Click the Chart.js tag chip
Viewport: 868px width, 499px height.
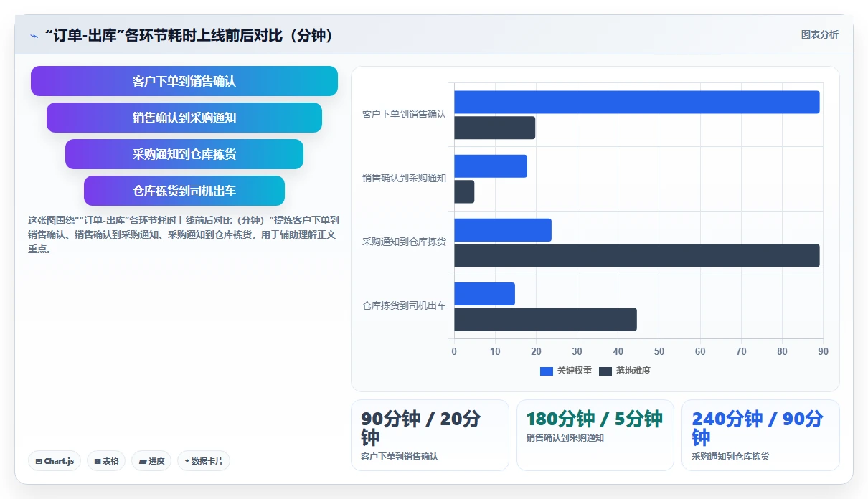pos(55,461)
